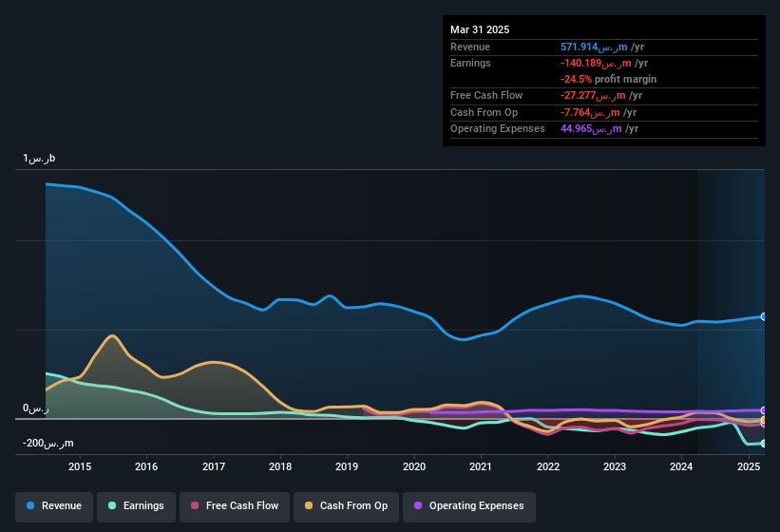Toggle the Free Cash Flow legend button
The width and height of the screenshot is (780, 532).
pyautogui.click(x=235, y=506)
